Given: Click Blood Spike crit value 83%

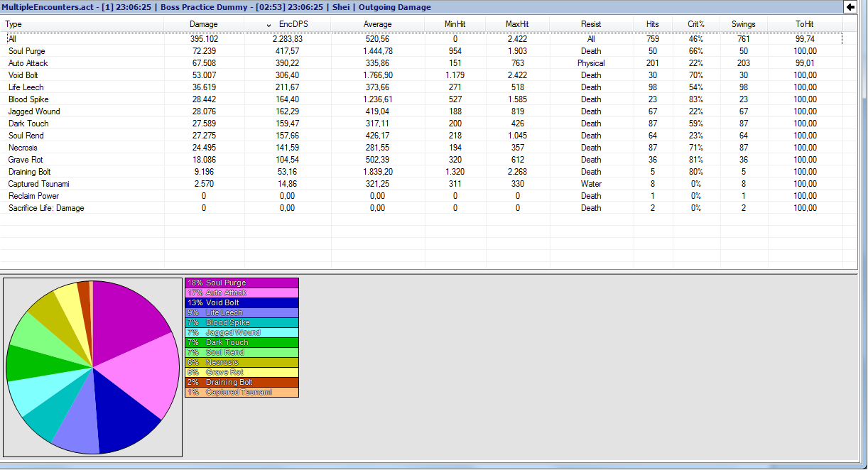Looking at the screenshot, I should (696, 99).
